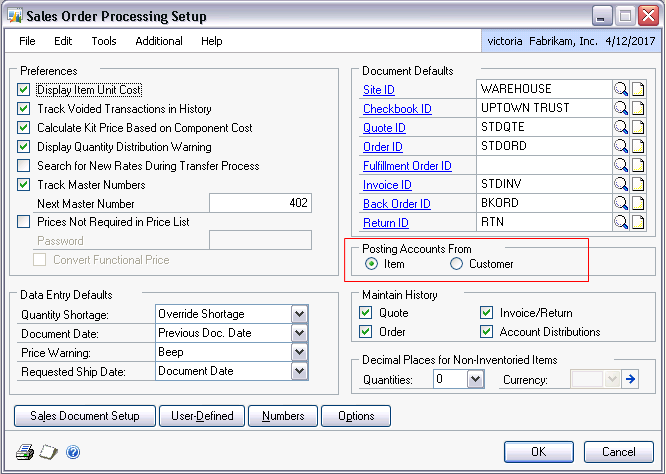666x474 pixels.
Task: Click the Next Master Number field
Action: click(x=260, y=203)
